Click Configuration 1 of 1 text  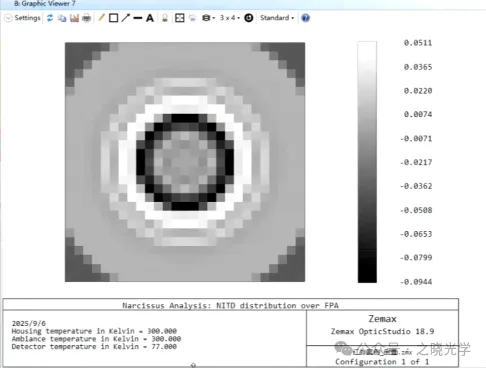(382, 362)
